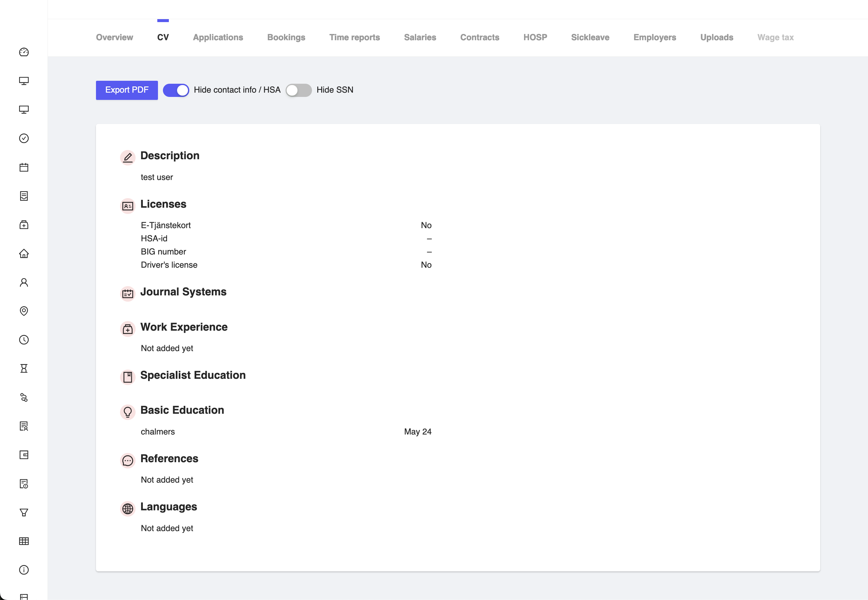Switch to the Sickleave tab

click(590, 37)
